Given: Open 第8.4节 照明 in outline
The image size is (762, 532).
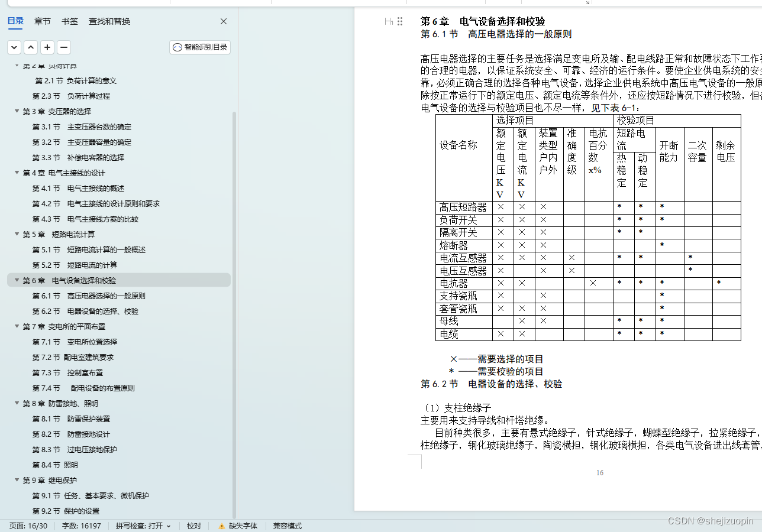Looking at the screenshot, I should (55, 465).
